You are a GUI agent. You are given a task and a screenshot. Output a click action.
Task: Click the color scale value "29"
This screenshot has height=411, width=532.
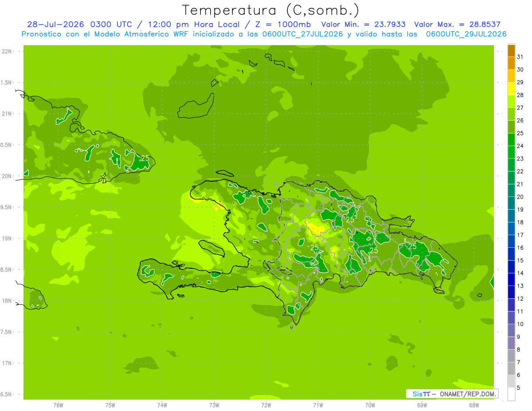pos(520,82)
